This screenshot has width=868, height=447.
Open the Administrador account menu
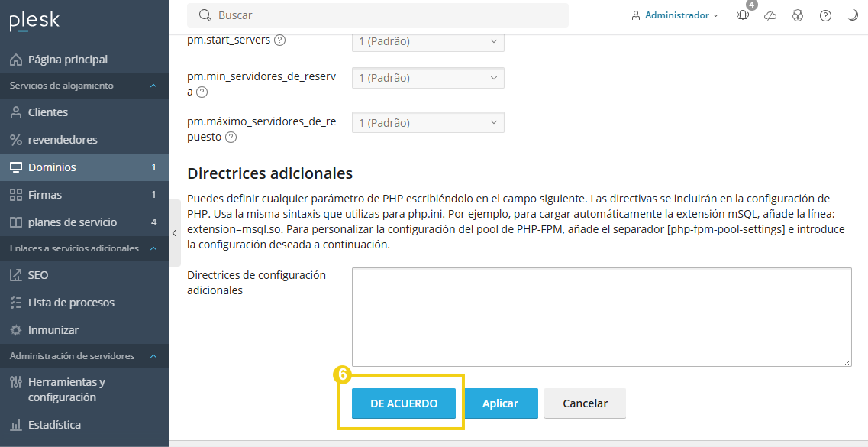tap(672, 15)
